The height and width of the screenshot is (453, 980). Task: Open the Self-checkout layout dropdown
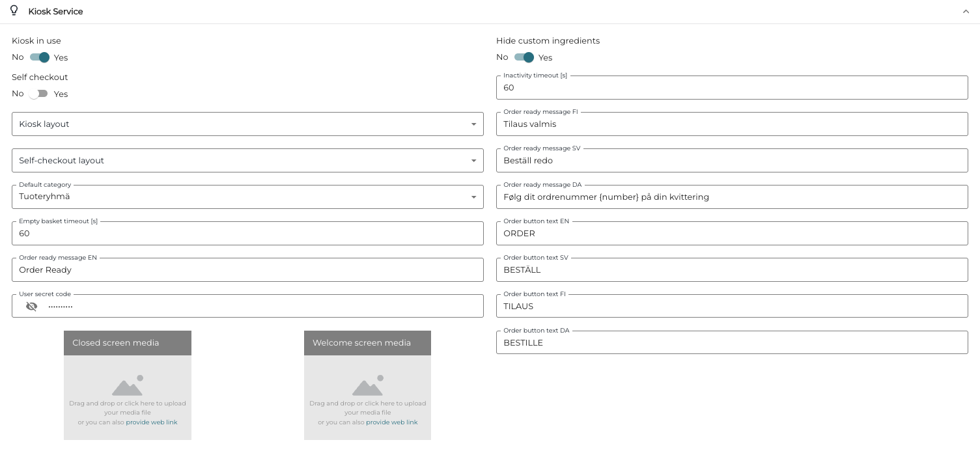point(247,161)
